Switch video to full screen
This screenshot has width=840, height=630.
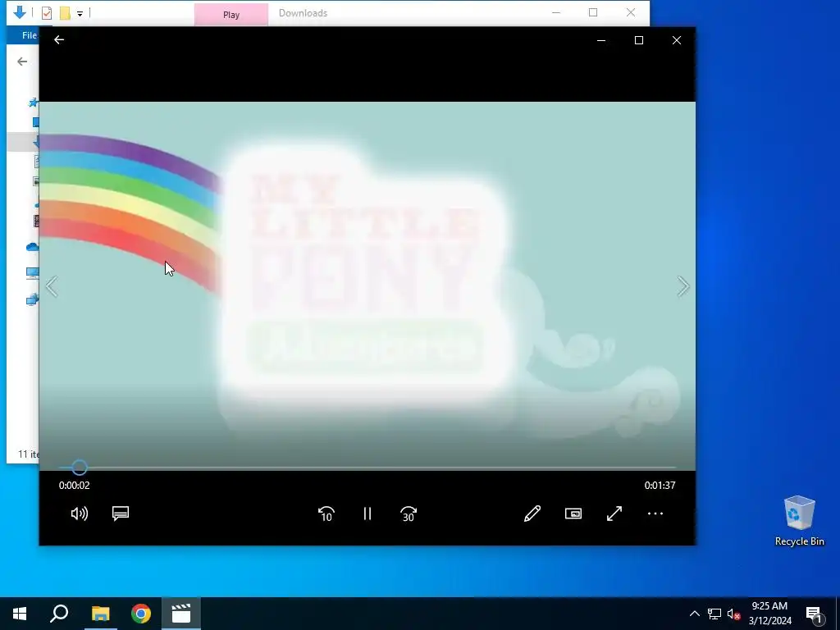point(614,514)
